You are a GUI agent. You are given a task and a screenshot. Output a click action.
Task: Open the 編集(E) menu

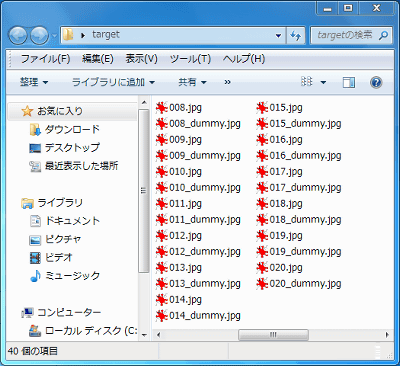click(98, 59)
